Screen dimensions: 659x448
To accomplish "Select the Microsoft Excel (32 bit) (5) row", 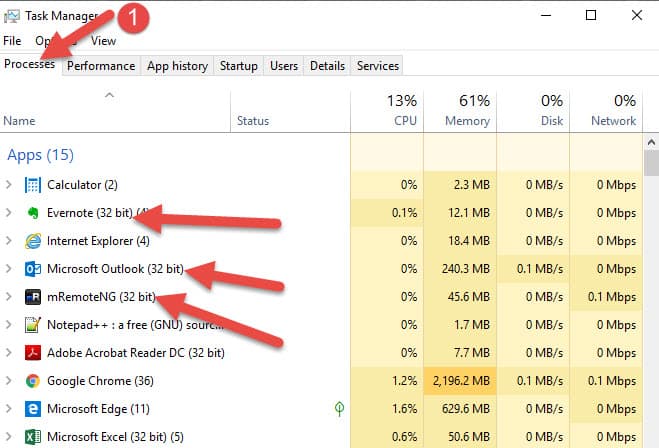I will pyautogui.click(x=321, y=437).
